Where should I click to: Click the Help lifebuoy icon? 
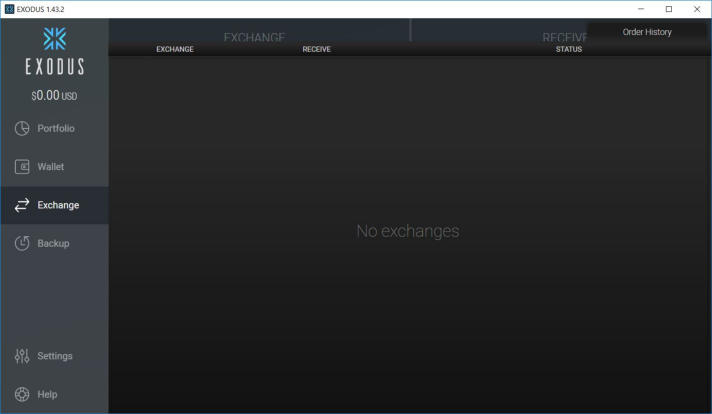tap(22, 394)
